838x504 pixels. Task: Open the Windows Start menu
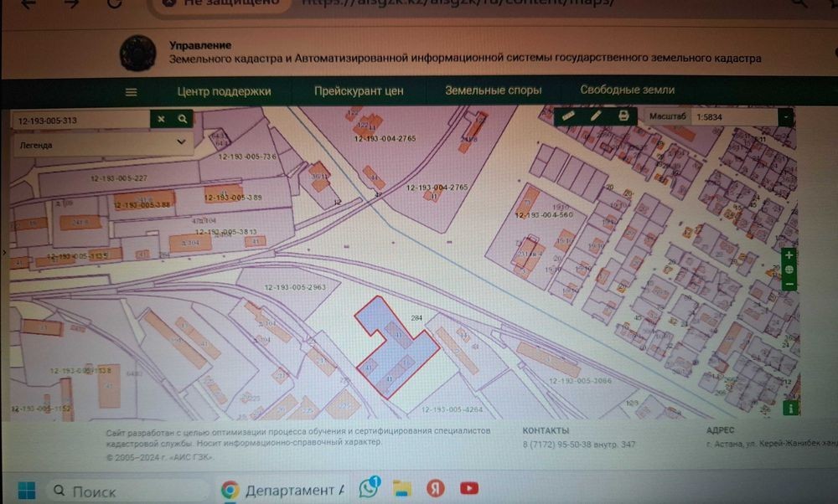(x=26, y=490)
